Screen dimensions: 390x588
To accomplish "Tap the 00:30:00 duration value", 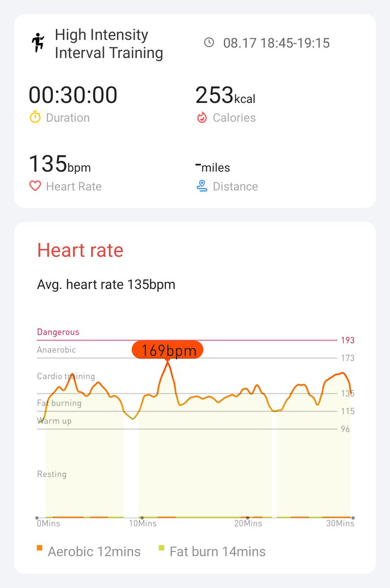I will tap(73, 95).
